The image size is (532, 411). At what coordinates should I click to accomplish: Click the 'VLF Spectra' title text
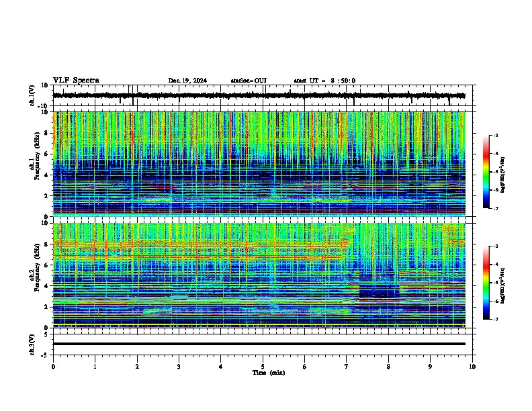pos(76,81)
